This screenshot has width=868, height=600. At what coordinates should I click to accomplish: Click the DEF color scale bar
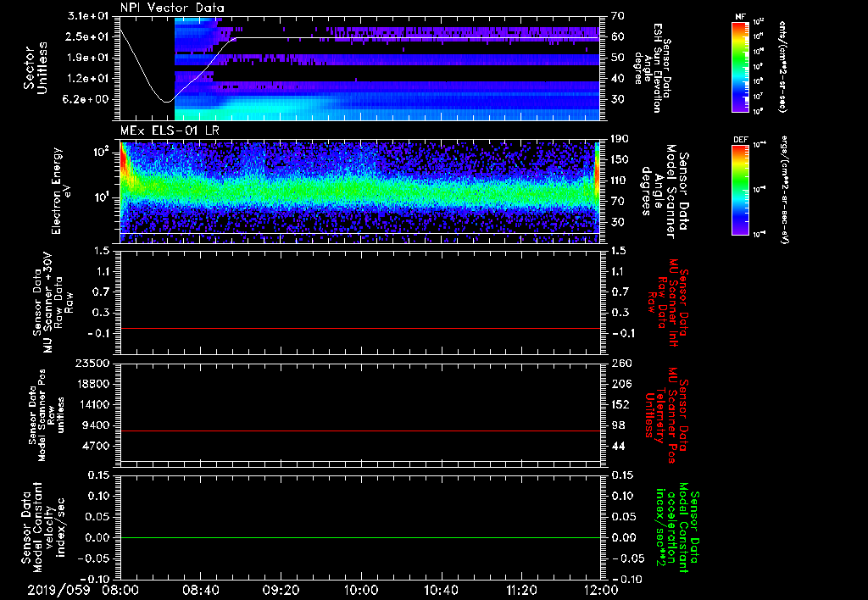click(740, 190)
